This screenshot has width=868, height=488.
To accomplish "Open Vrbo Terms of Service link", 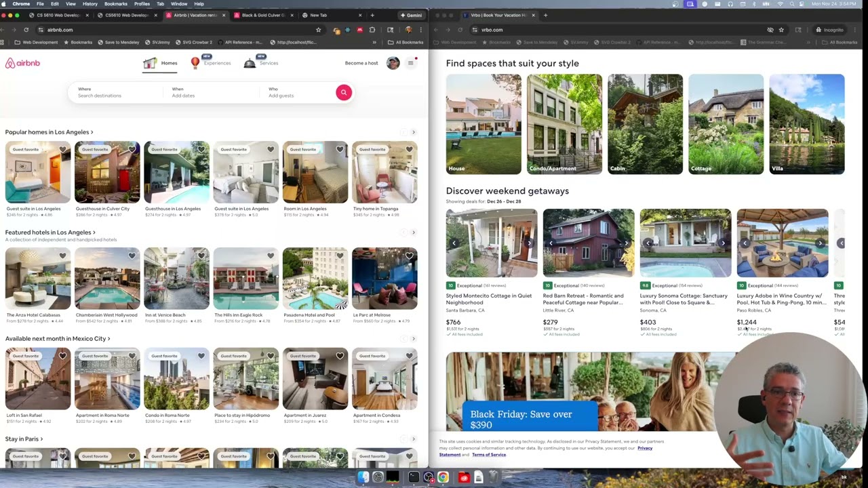I will click(489, 455).
